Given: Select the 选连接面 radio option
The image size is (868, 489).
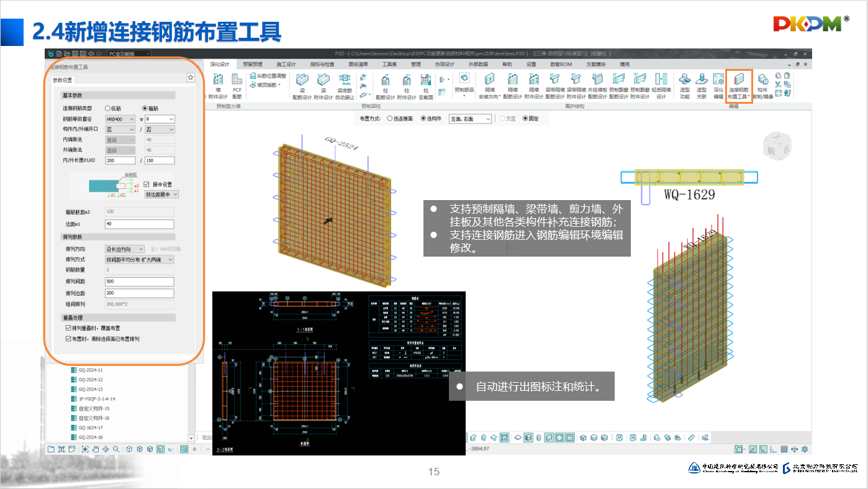Looking at the screenshot, I should (390, 118).
